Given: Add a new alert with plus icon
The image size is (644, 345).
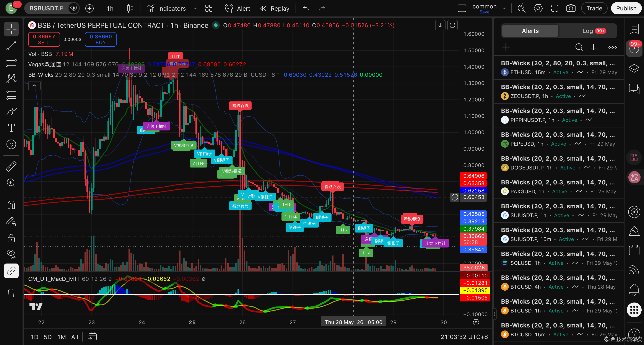Looking at the screenshot, I should point(506,47).
